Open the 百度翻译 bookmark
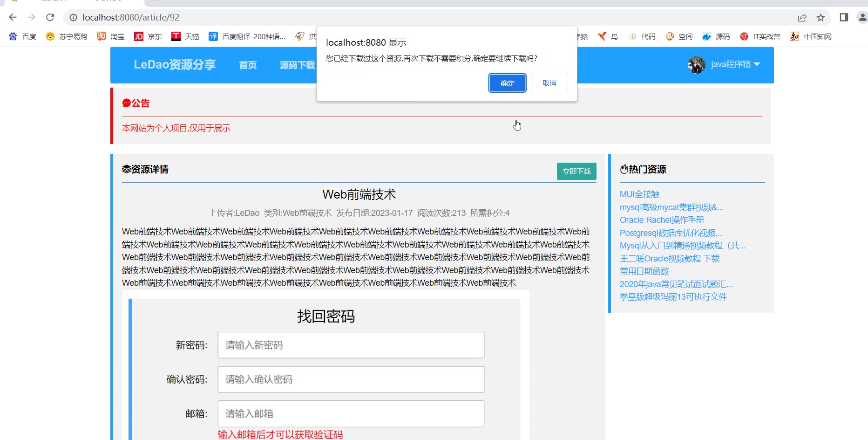The image size is (868, 440). pyautogui.click(x=247, y=36)
